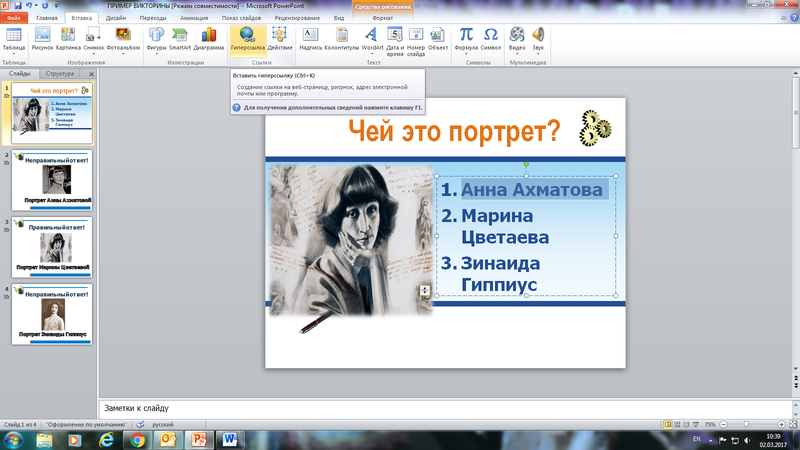Collapse the ribbon with the caret icon
Screen dimensions: 800x450
[784, 17]
